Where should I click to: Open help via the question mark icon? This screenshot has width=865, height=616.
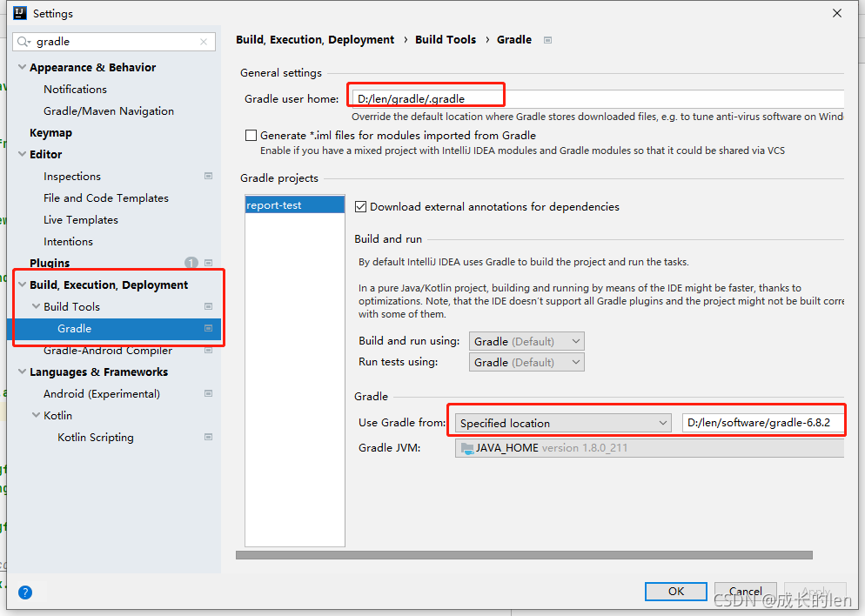coord(25,593)
